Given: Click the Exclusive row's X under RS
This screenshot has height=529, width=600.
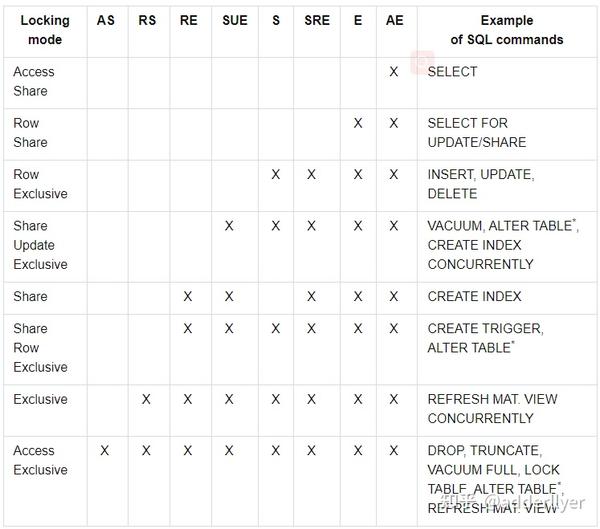Looking at the screenshot, I should [x=147, y=399].
